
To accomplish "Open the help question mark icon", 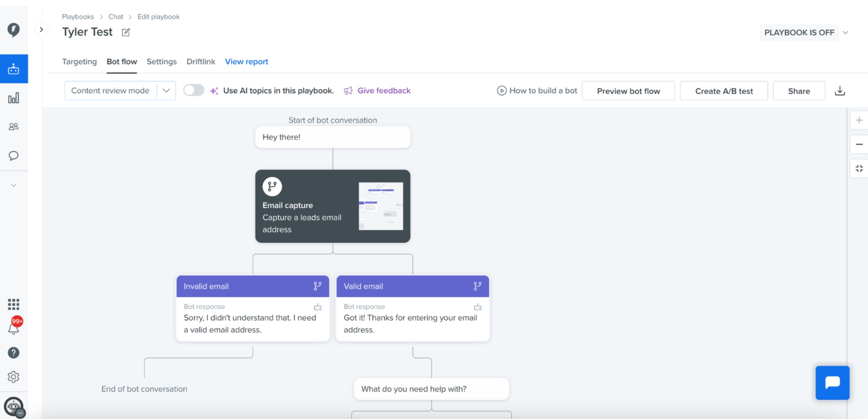I will [x=14, y=353].
